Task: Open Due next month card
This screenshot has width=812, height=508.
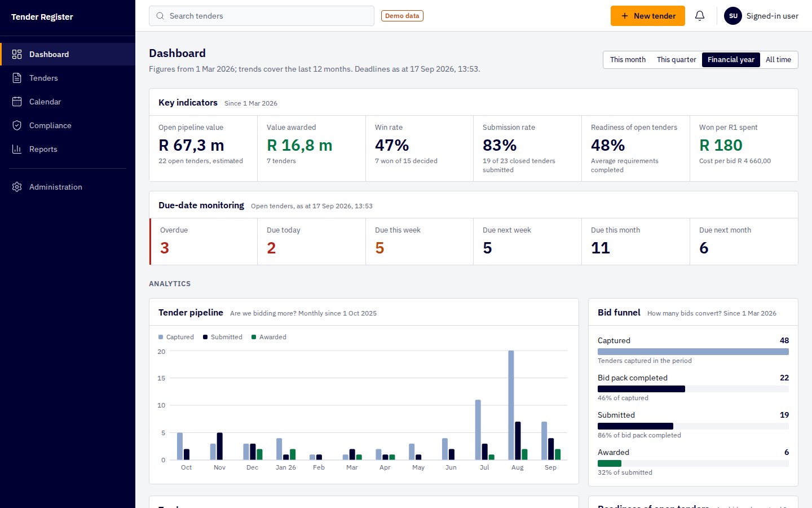Action: point(744,242)
